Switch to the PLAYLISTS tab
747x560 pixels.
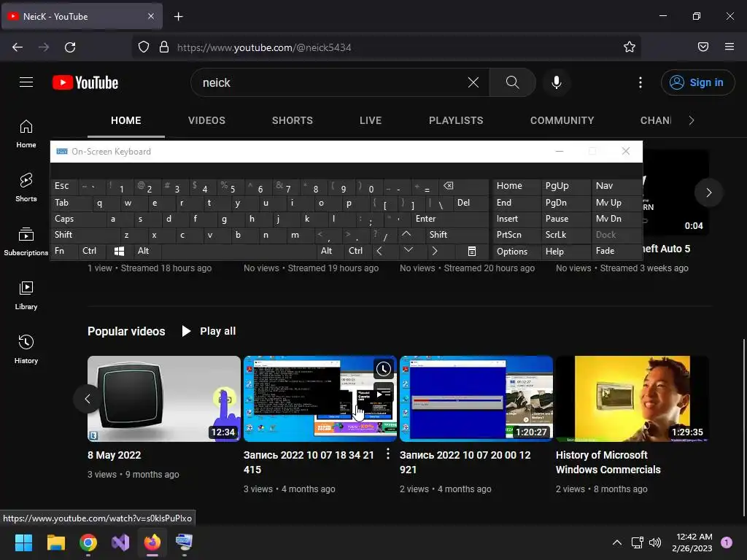point(456,120)
